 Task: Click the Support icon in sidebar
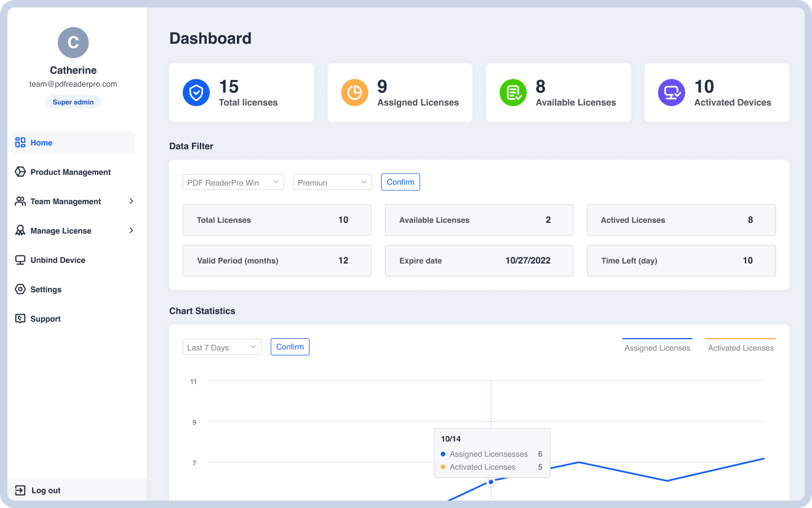[x=20, y=319]
